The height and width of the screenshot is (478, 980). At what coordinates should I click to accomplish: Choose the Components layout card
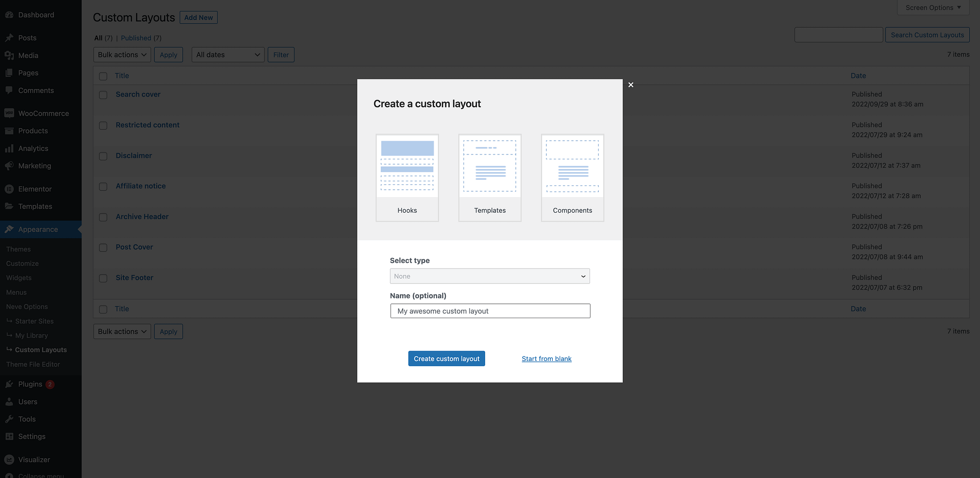coord(572,178)
